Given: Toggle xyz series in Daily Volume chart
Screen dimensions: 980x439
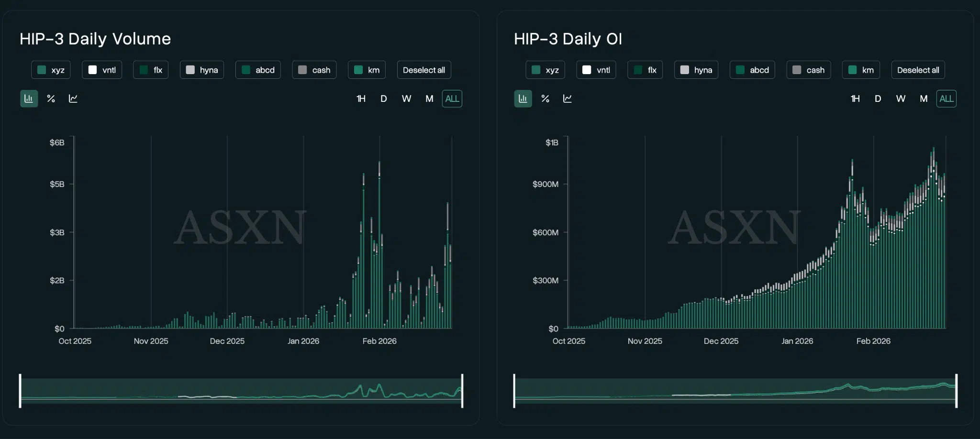Looking at the screenshot, I should pyautogui.click(x=51, y=70).
